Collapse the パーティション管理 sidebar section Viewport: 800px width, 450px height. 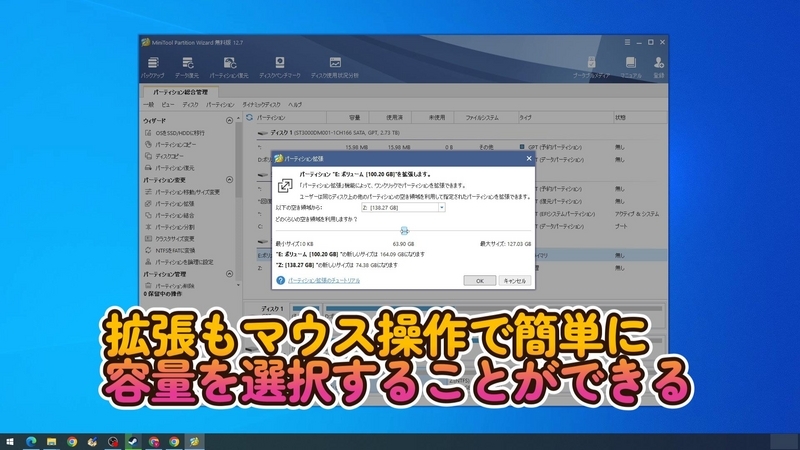pos(229,274)
